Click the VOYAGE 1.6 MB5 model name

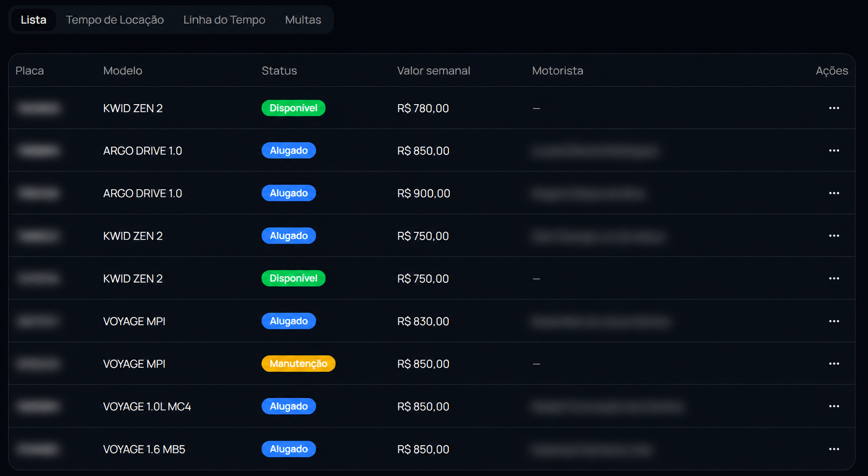(144, 449)
